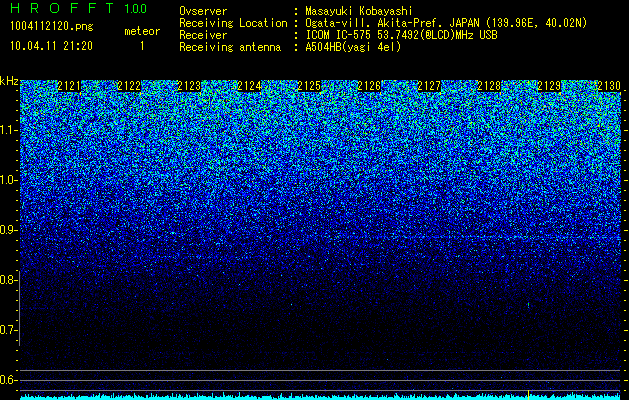Click the date stamp 10.04.11 21:20
Screen dimensions: 629x400
point(51,46)
